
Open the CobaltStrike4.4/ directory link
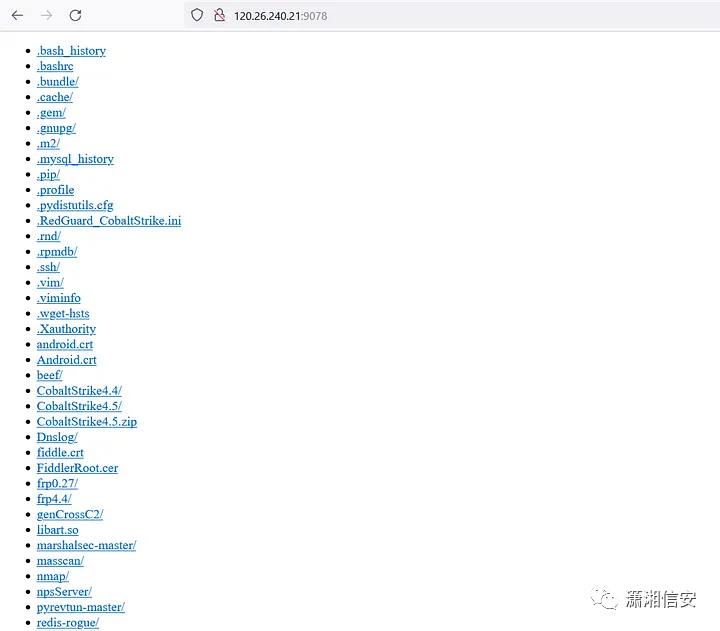pos(79,391)
